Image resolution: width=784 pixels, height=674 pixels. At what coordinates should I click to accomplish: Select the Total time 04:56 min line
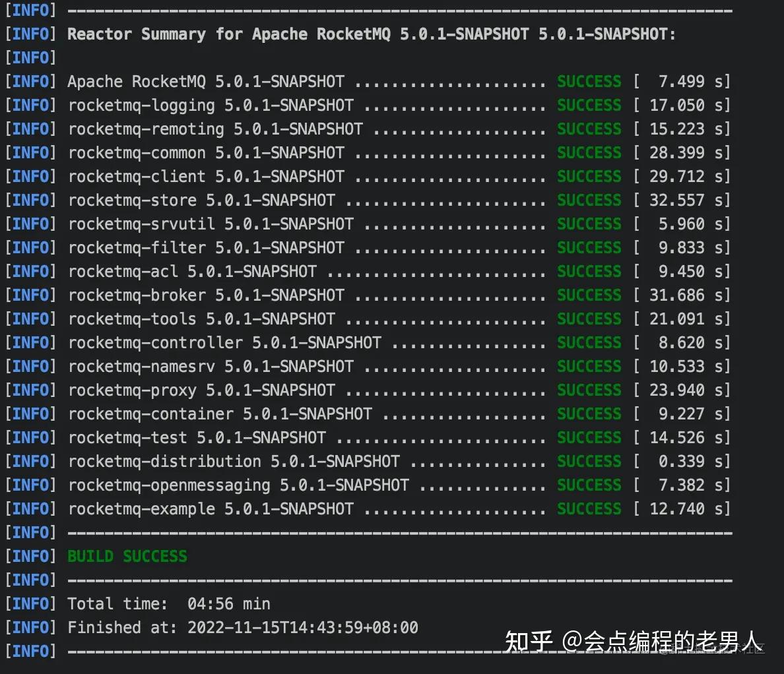[x=168, y=603]
